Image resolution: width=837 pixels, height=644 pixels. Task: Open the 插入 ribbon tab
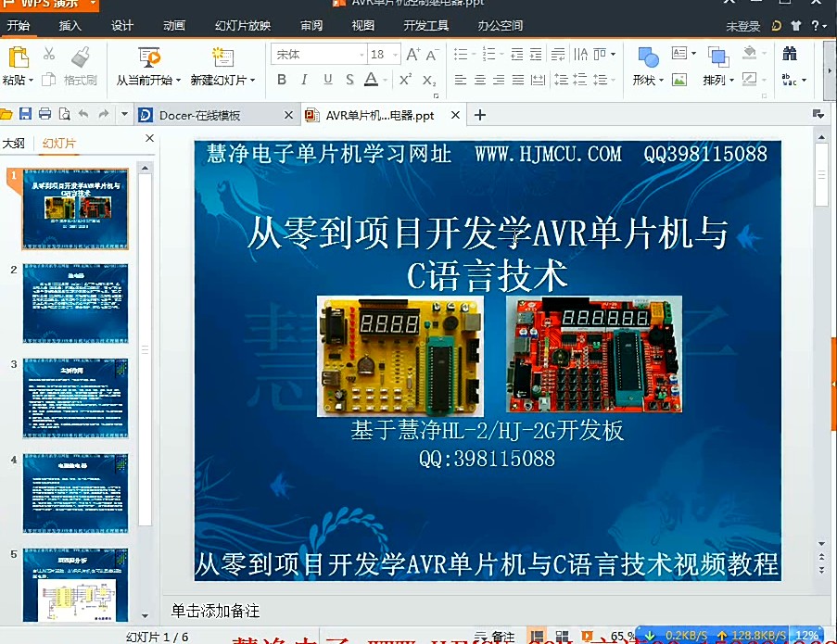click(x=70, y=26)
